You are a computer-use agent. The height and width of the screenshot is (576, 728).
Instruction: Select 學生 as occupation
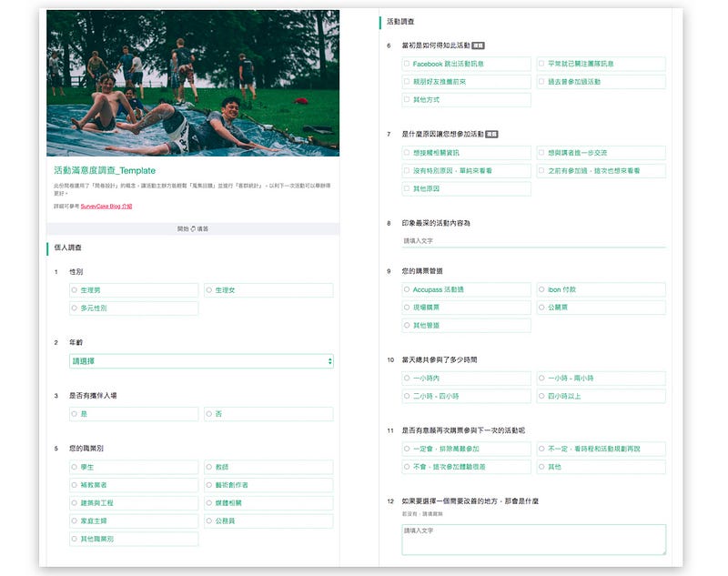pyautogui.click(x=134, y=467)
